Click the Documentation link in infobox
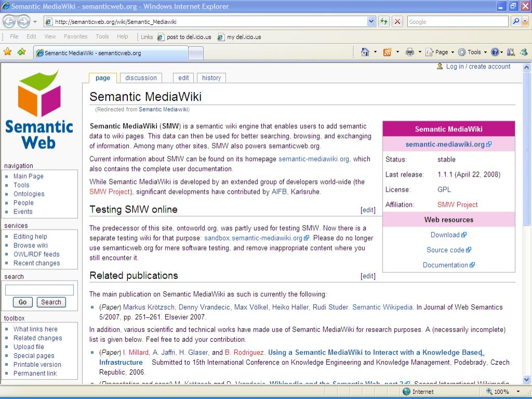The width and height of the screenshot is (532, 399). [448, 265]
